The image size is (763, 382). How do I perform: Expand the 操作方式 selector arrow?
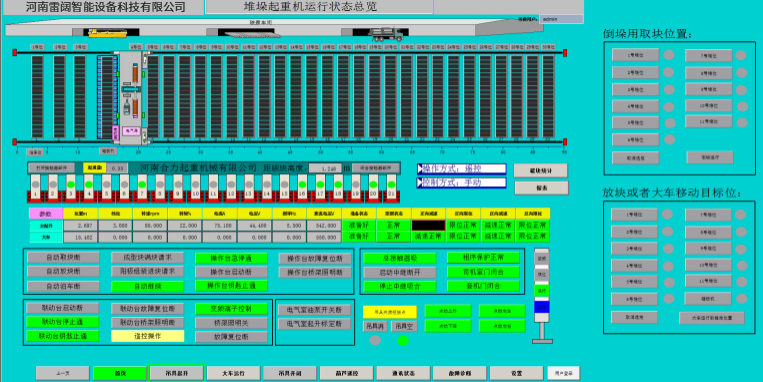420,169
